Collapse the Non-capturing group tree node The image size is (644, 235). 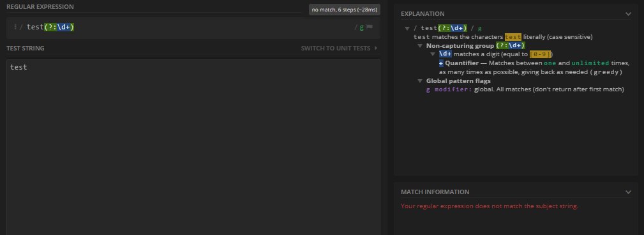pyautogui.click(x=420, y=45)
